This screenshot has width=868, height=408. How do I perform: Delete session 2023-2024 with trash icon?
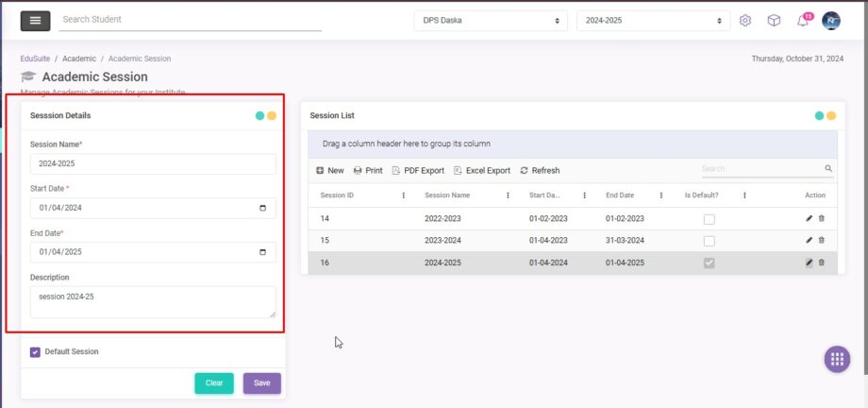(x=821, y=241)
